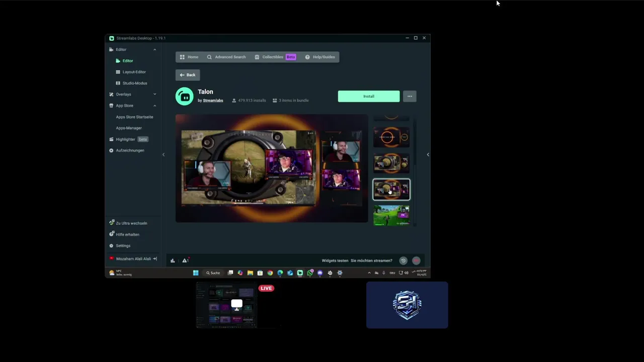Screen dimensions: 644x362
Task: Click the Talon Streamlabs round logo
Action: (184, 96)
